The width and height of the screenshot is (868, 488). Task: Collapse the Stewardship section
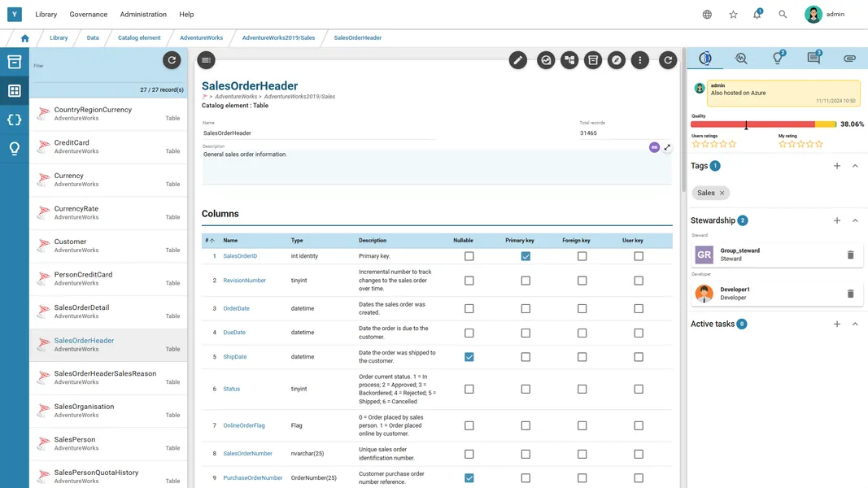(x=855, y=220)
